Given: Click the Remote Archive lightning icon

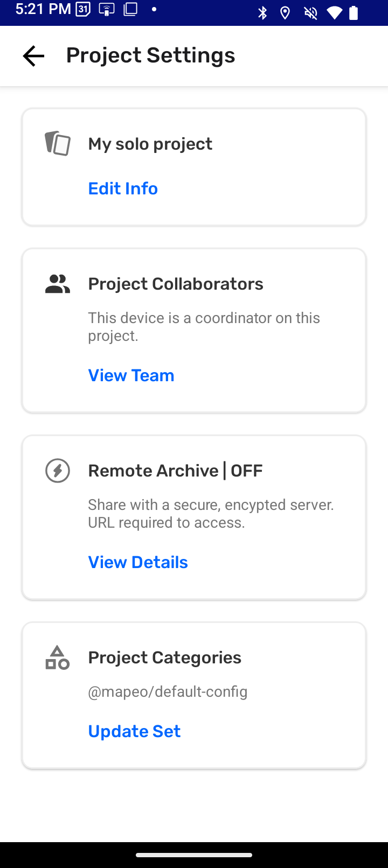Looking at the screenshot, I should point(57,471).
